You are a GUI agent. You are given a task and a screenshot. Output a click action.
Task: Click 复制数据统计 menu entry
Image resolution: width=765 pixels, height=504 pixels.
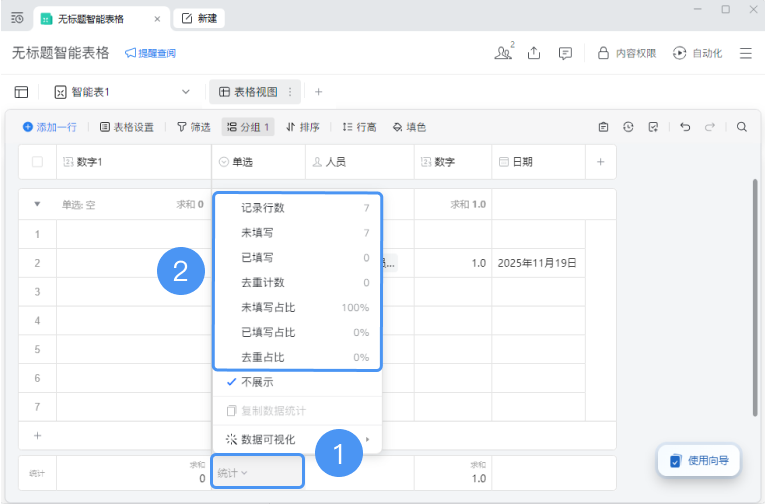[297, 411]
